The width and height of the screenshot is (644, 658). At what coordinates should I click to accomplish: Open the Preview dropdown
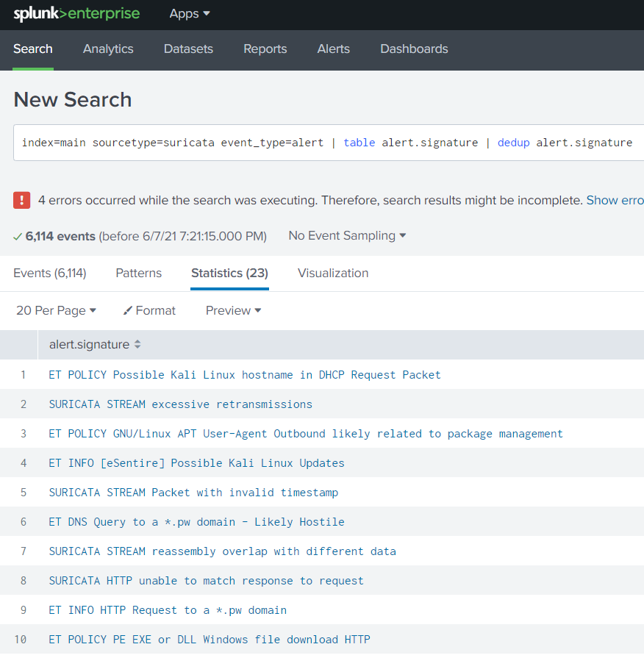pyautogui.click(x=232, y=310)
